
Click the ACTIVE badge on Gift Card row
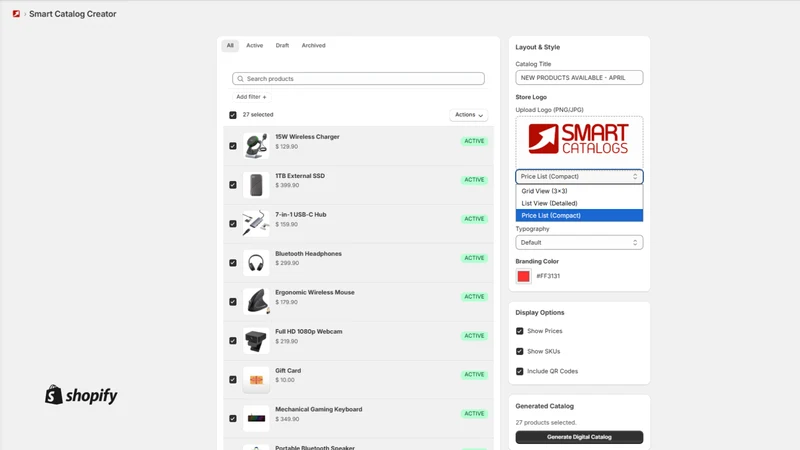click(474, 374)
